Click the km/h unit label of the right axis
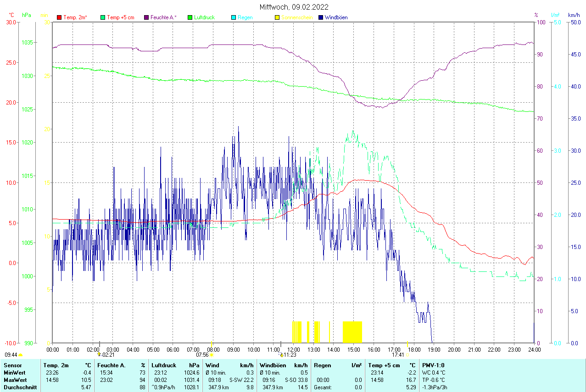 (574, 15)
